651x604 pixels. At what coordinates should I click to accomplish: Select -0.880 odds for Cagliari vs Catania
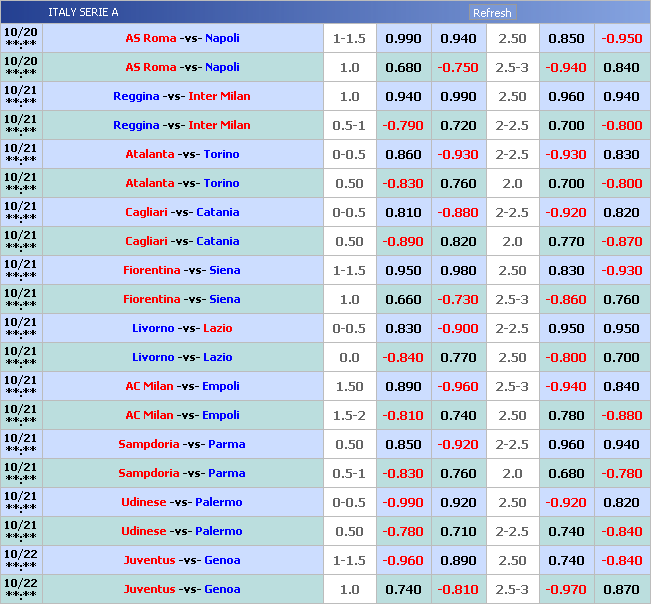point(458,212)
